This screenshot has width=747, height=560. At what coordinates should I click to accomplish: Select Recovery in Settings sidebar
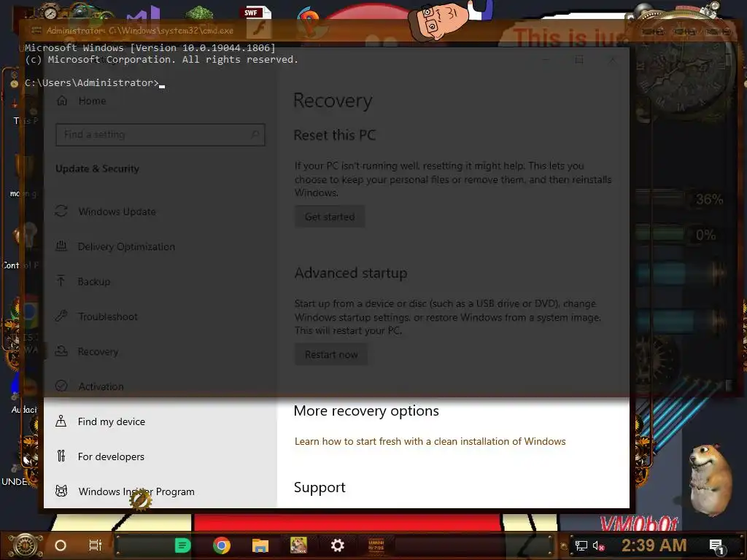(98, 351)
